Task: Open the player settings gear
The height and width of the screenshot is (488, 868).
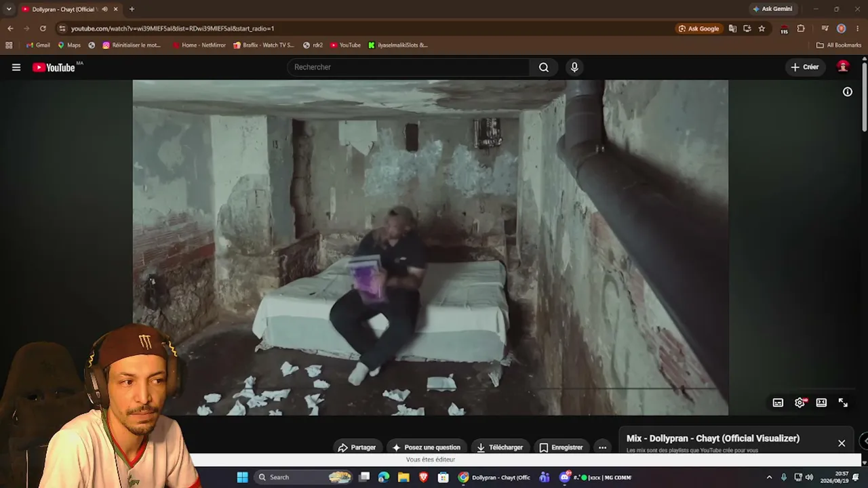Action: [800, 403]
